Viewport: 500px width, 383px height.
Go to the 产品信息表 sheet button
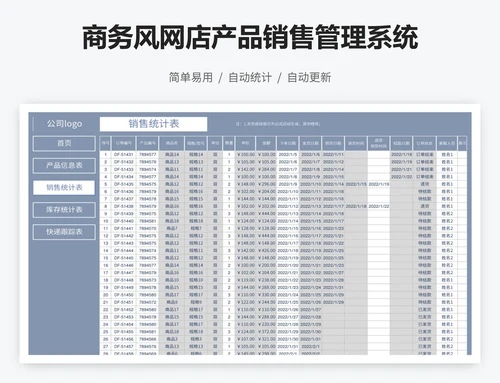(x=64, y=165)
